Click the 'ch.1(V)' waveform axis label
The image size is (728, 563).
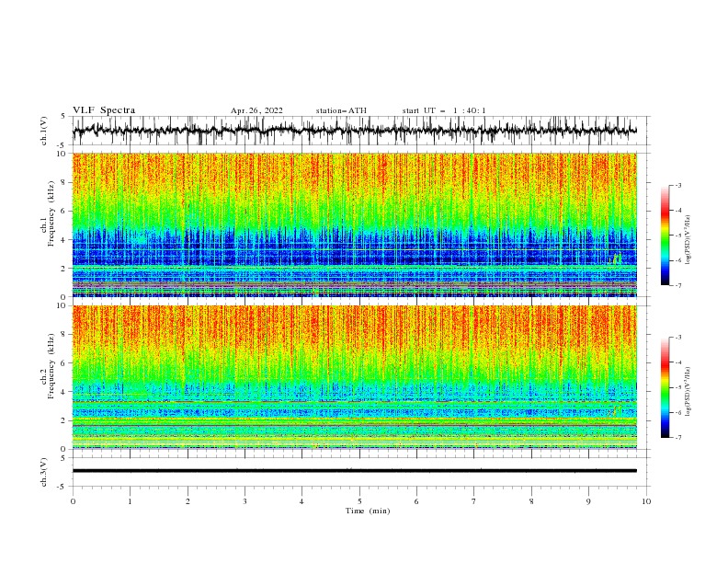coord(44,131)
